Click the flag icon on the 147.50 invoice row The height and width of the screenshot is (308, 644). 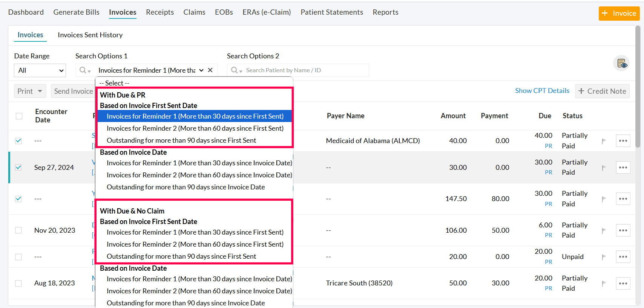604,199
